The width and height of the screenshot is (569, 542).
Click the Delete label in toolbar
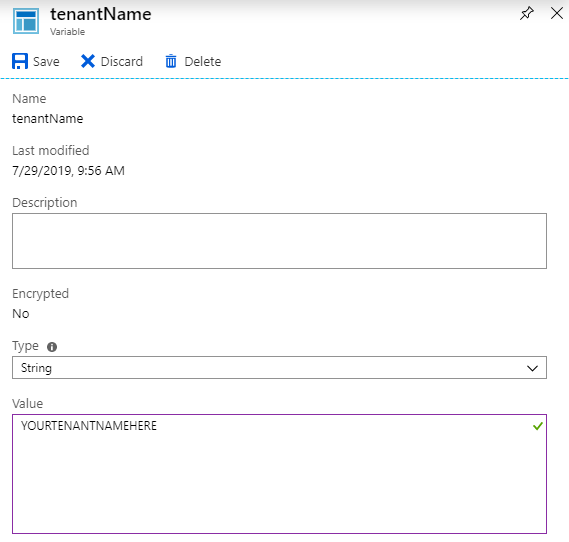(202, 62)
